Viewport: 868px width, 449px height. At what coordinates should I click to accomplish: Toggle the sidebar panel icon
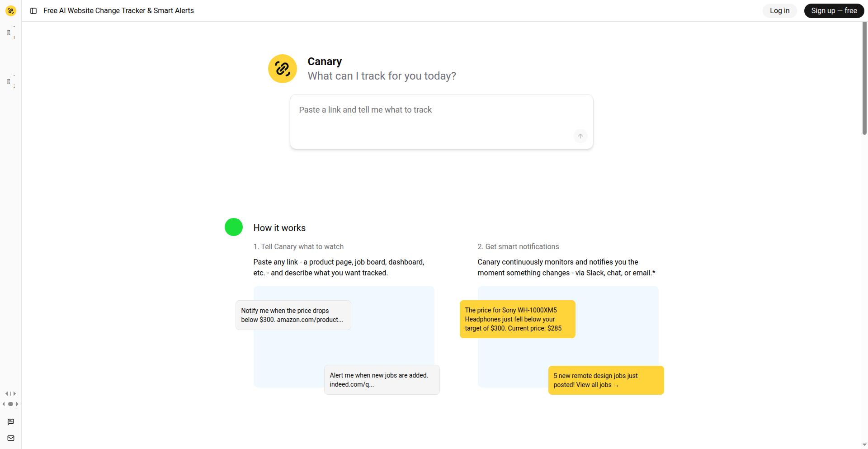(33, 11)
